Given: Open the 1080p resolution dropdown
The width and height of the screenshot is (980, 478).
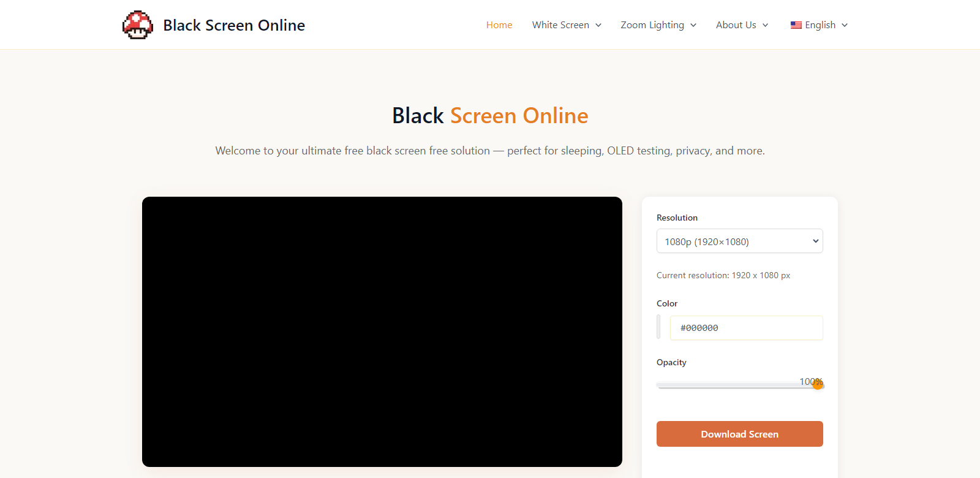Looking at the screenshot, I should [739, 241].
